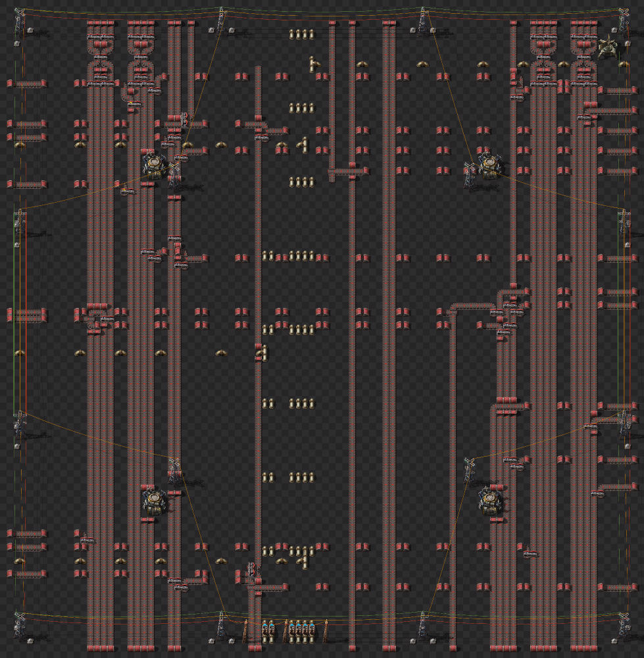This screenshot has width=644, height=658.
Task: Select the pipe T-junction near the top center
Action: click(x=313, y=64)
